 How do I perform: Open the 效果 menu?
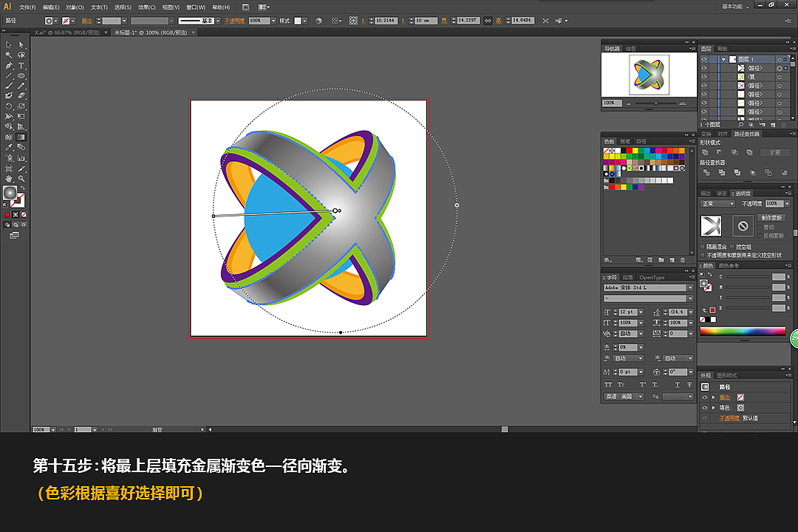(146, 7)
